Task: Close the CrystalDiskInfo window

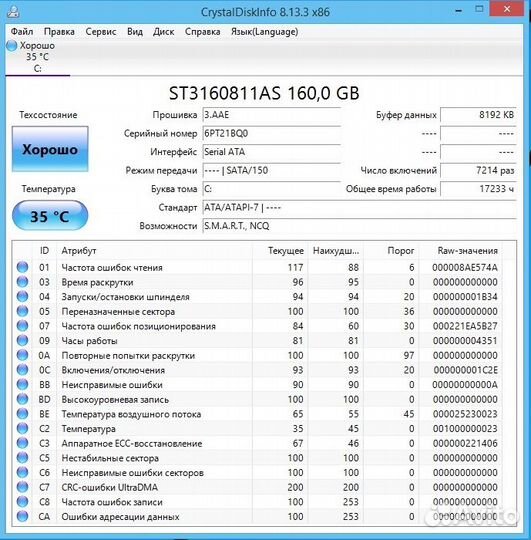Action: click(507, 9)
